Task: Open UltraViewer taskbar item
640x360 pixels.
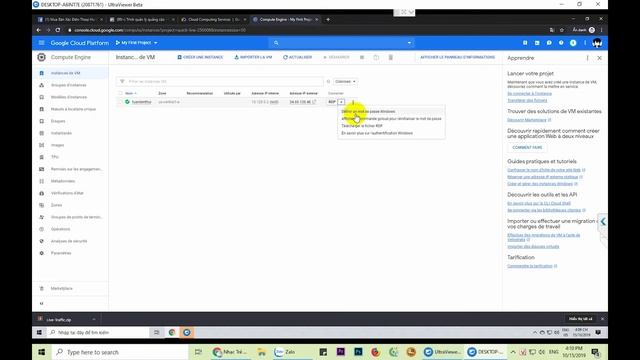Action: [x=442, y=352]
